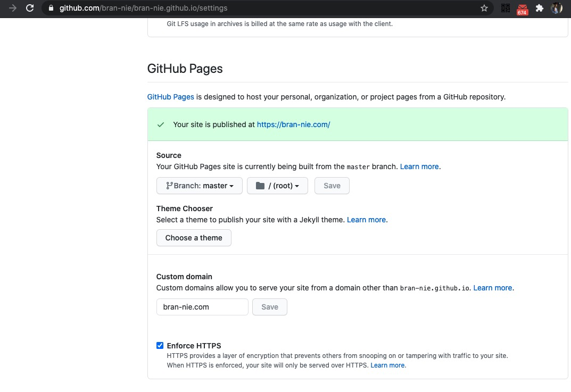Open the Chrome profile avatar

(x=557, y=8)
